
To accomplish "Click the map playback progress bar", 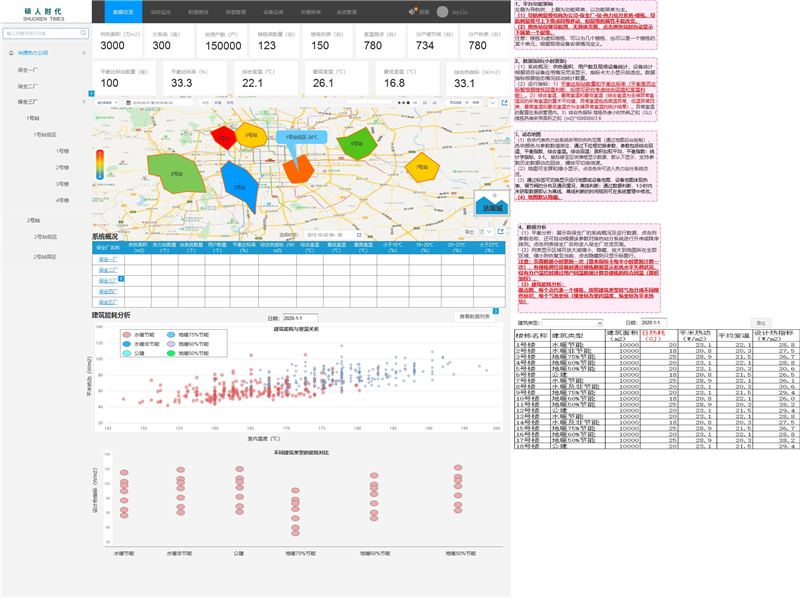I will tap(368, 102).
